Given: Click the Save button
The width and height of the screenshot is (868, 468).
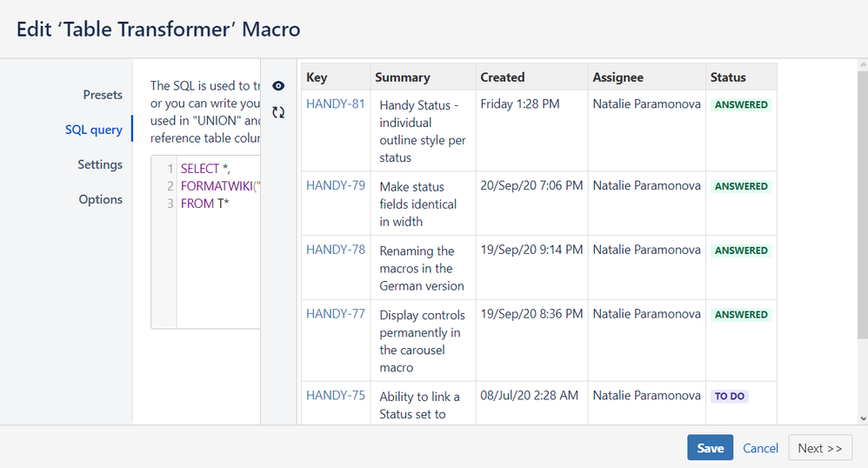Looking at the screenshot, I should tap(710, 448).
